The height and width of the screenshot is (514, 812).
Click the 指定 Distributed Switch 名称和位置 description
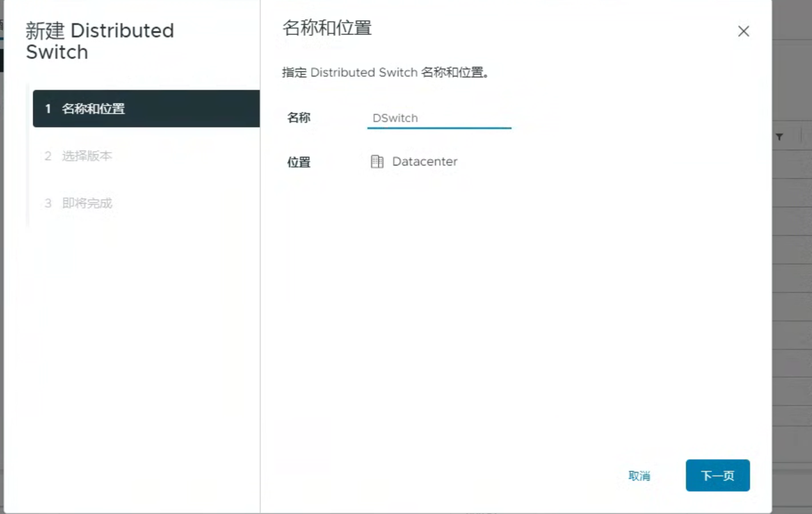coord(386,73)
